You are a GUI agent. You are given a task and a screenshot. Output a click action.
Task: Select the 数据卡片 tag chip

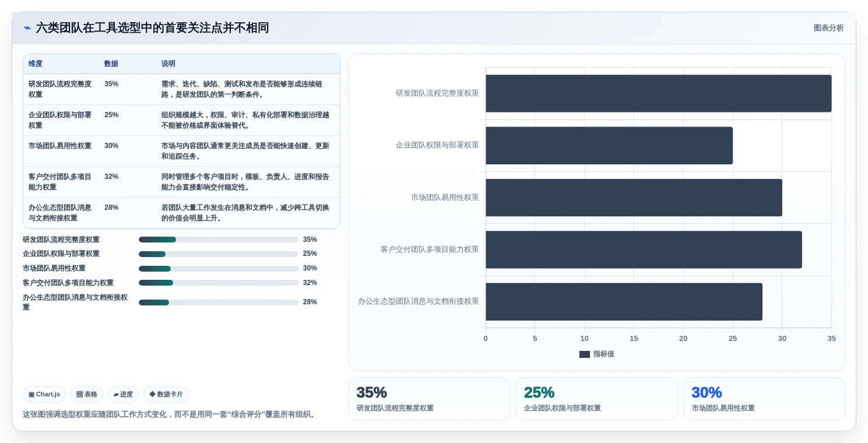coord(166,395)
